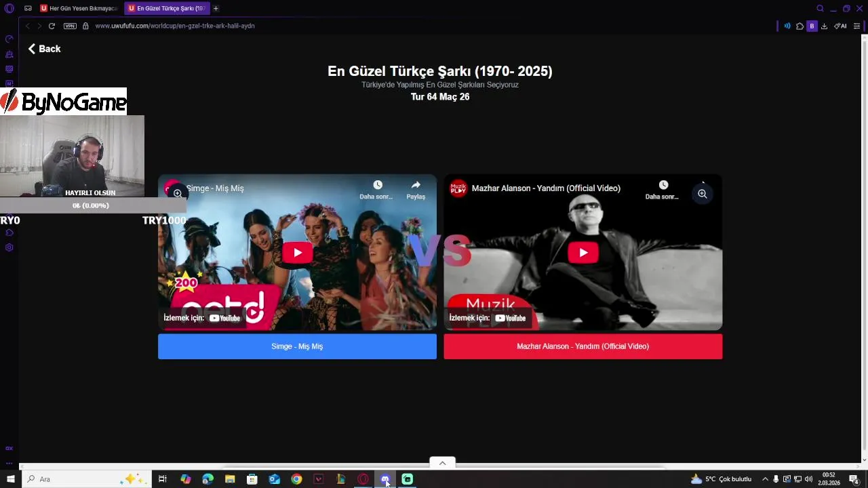This screenshot has width=868, height=488.
Task: Open the taskbar clock showing 00:52
Action: (829, 479)
